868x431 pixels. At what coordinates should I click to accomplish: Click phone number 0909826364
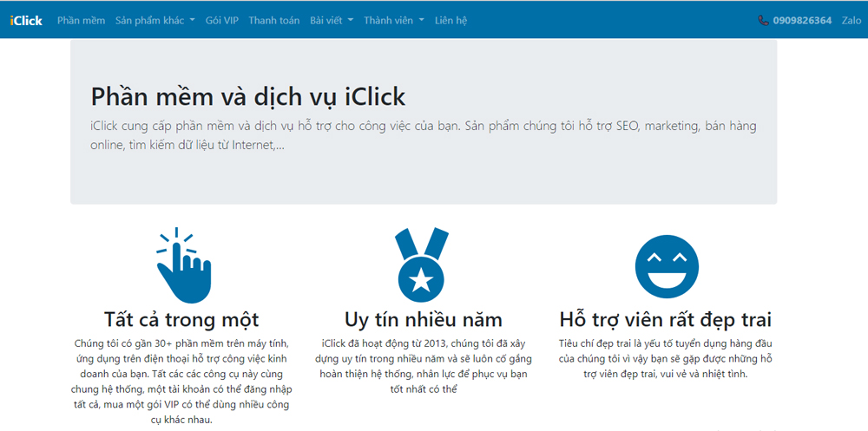point(802,21)
